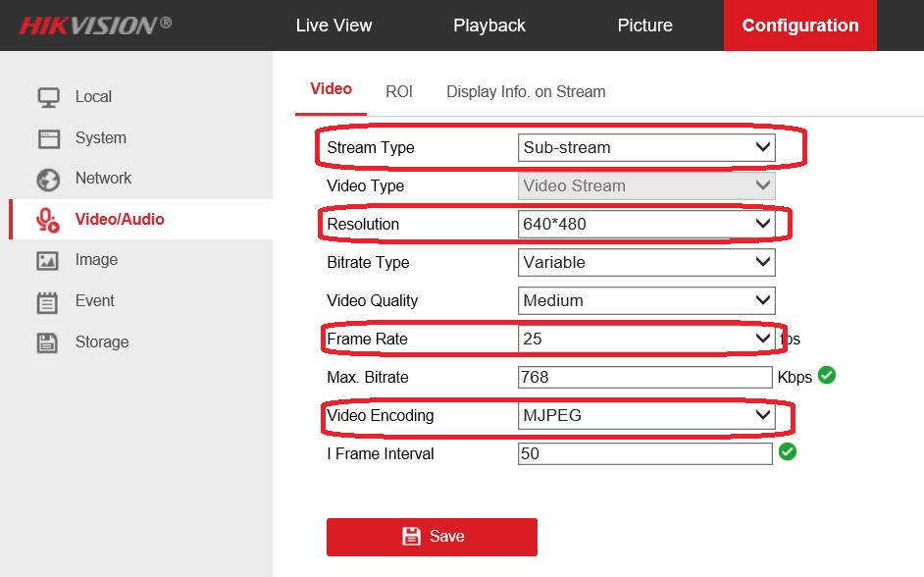Click the Image picture icon in sidebar

[x=48, y=260]
